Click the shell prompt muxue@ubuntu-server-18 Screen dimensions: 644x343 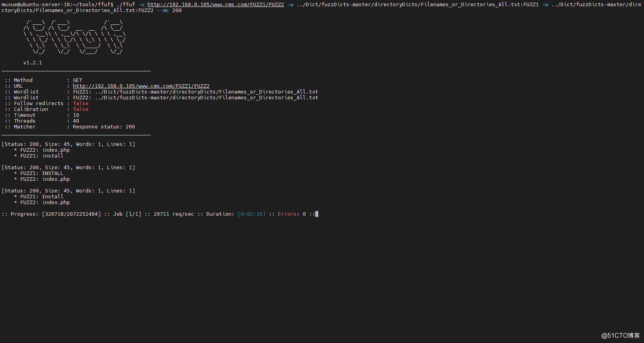coord(36,5)
